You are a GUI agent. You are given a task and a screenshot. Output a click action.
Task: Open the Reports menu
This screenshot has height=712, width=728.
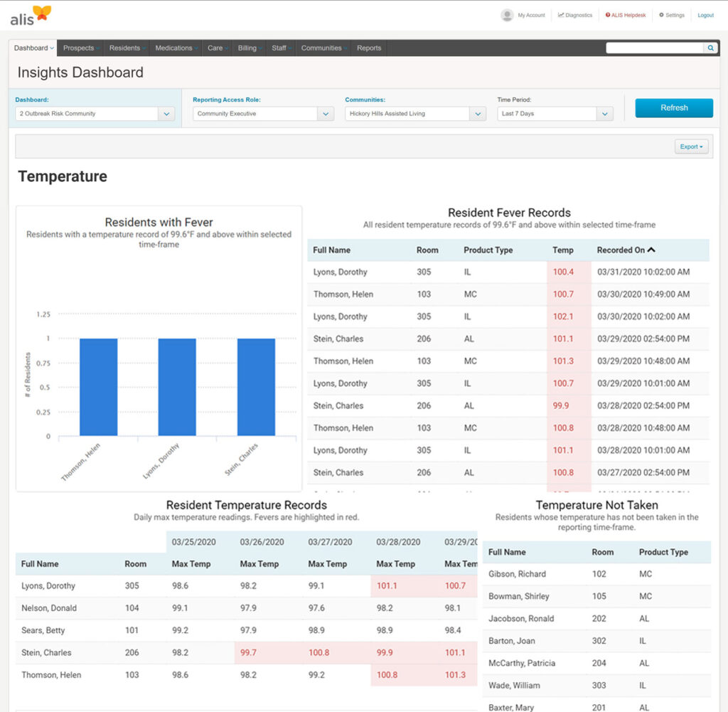click(x=369, y=48)
